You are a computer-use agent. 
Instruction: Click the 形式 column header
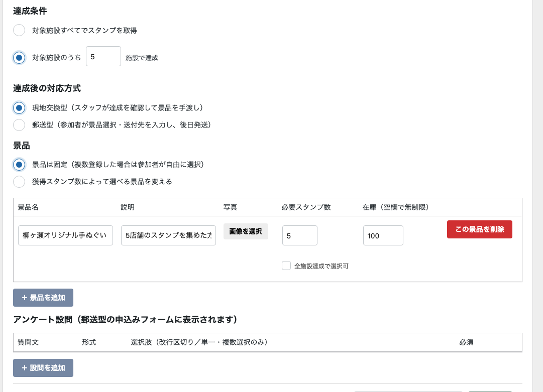(x=89, y=342)
